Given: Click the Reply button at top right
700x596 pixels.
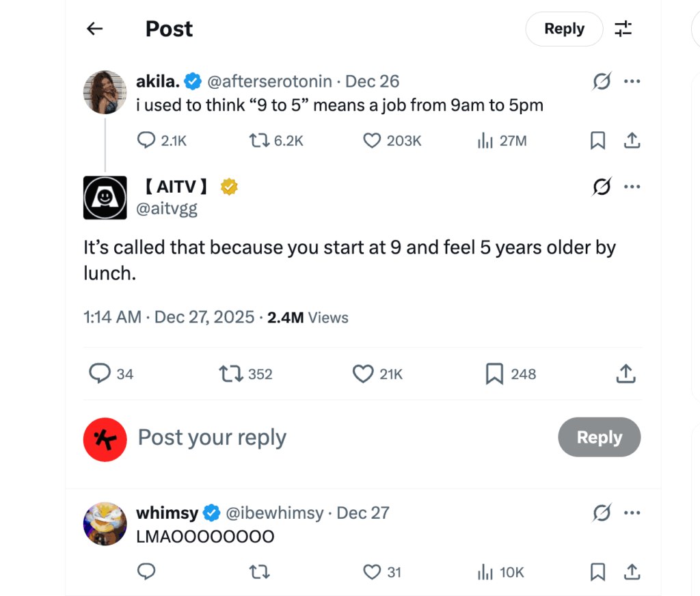Looking at the screenshot, I should (x=564, y=29).
